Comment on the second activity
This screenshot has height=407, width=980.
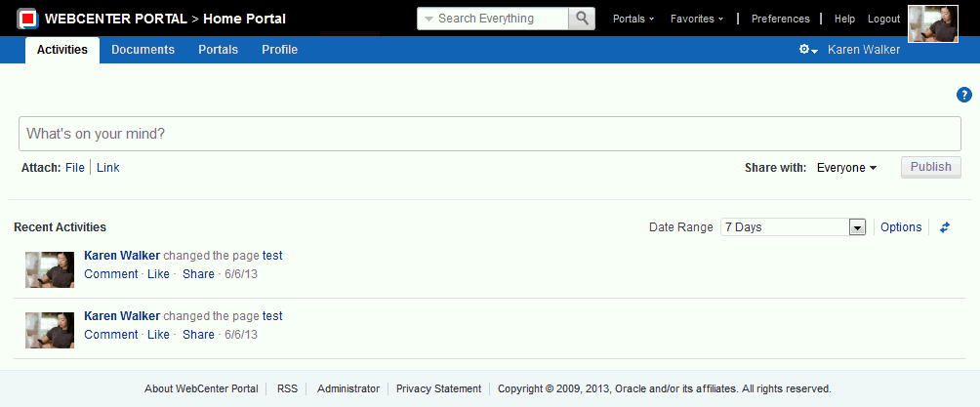[x=111, y=335]
